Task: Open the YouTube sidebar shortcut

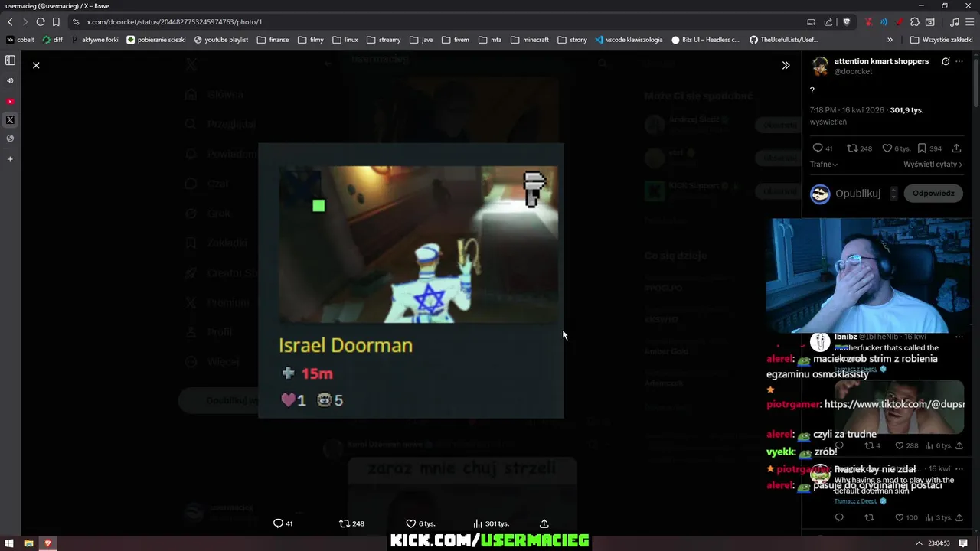Action: [10, 101]
